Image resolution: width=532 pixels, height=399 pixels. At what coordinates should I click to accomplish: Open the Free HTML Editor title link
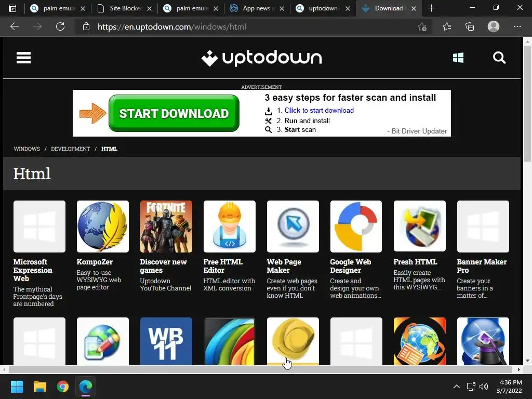223,266
